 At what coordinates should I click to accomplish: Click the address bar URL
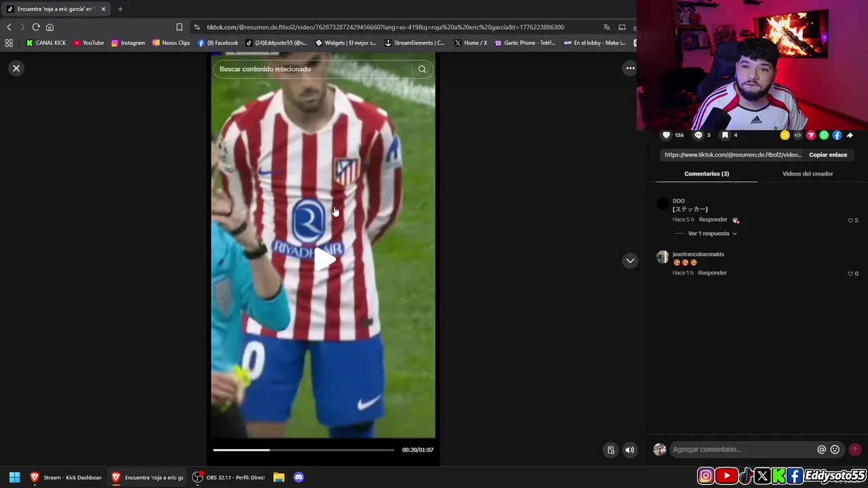pyautogui.click(x=385, y=27)
